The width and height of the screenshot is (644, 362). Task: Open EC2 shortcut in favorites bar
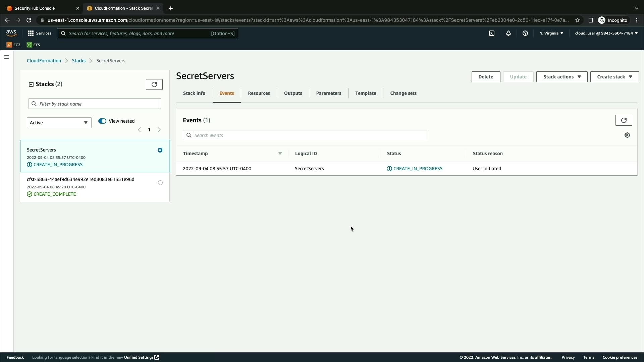tap(13, 45)
